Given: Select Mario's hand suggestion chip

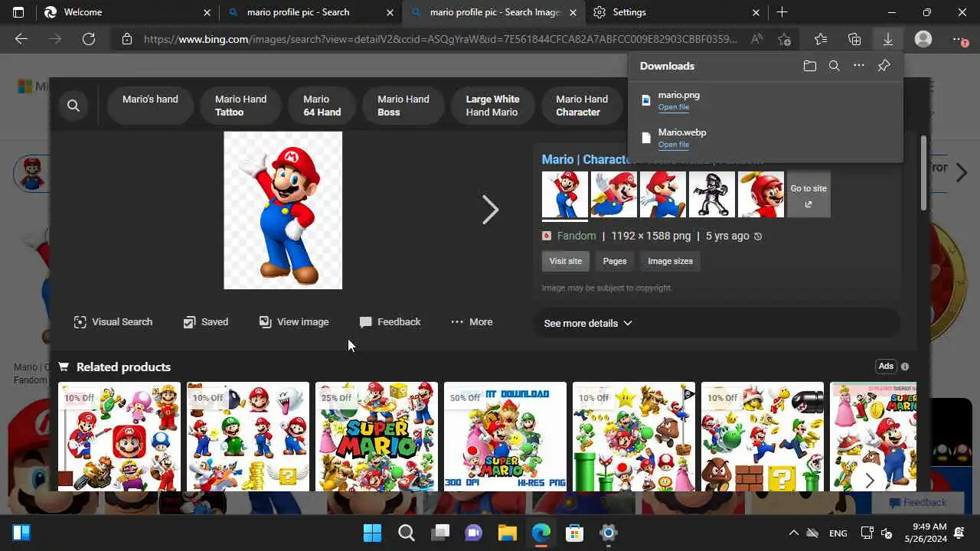Looking at the screenshot, I should 150,106.
